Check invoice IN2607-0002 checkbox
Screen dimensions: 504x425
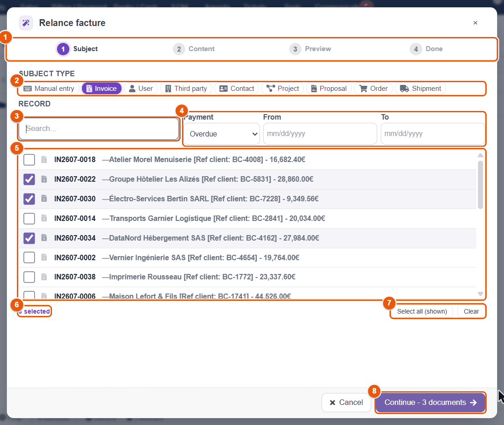29,257
